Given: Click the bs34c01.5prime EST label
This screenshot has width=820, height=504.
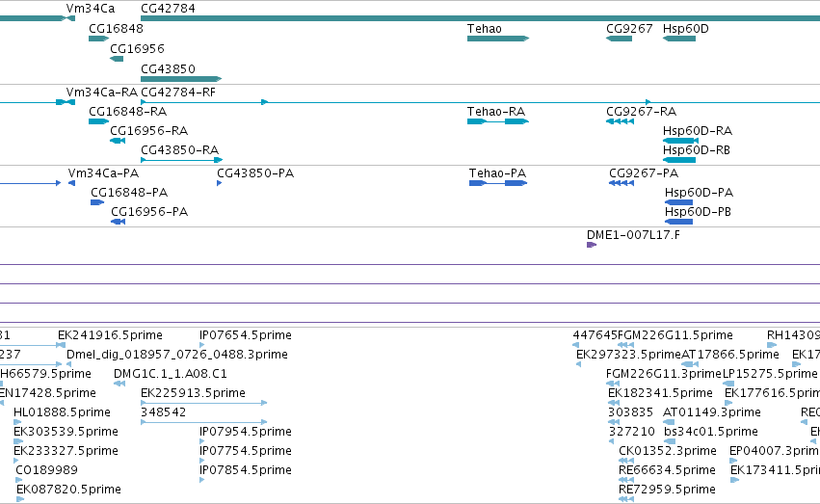Looking at the screenshot, I should (x=711, y=432).
